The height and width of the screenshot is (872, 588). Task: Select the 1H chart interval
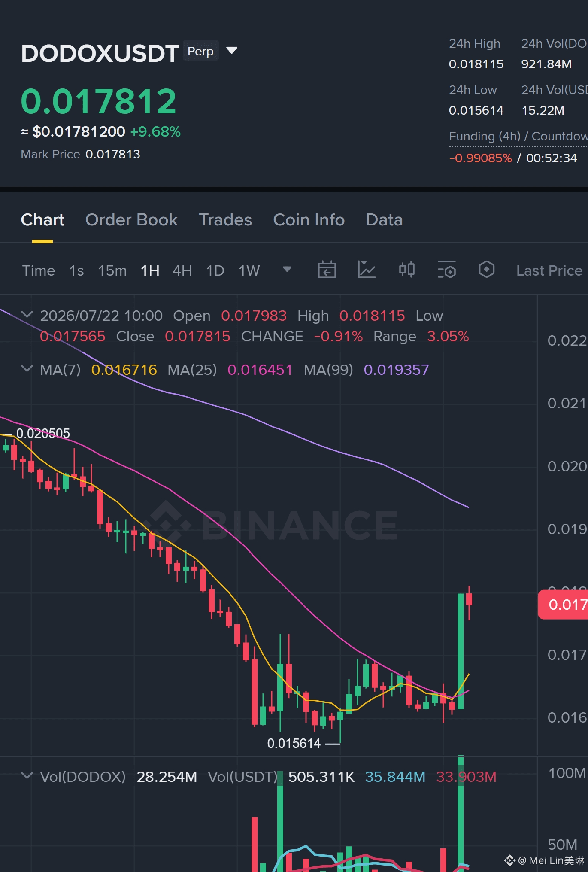pyautogui.click(x=150, y=270)
